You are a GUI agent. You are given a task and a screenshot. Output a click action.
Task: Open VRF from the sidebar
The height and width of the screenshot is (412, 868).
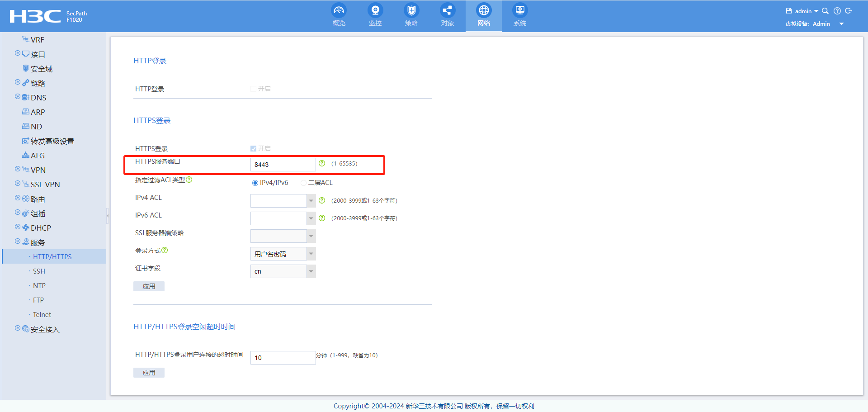(37, 40)
